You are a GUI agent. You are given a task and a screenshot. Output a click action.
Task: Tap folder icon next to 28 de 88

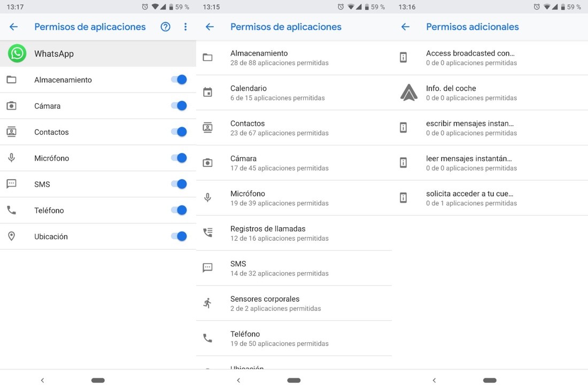pos(207,57)
